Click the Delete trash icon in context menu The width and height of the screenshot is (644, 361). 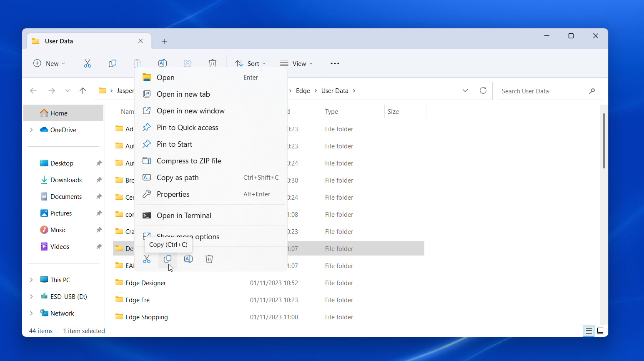point(209,259)
